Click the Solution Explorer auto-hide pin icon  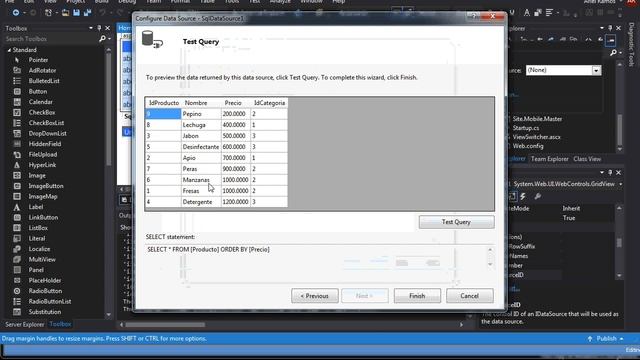pyautogui.click(x=610, y=28)
